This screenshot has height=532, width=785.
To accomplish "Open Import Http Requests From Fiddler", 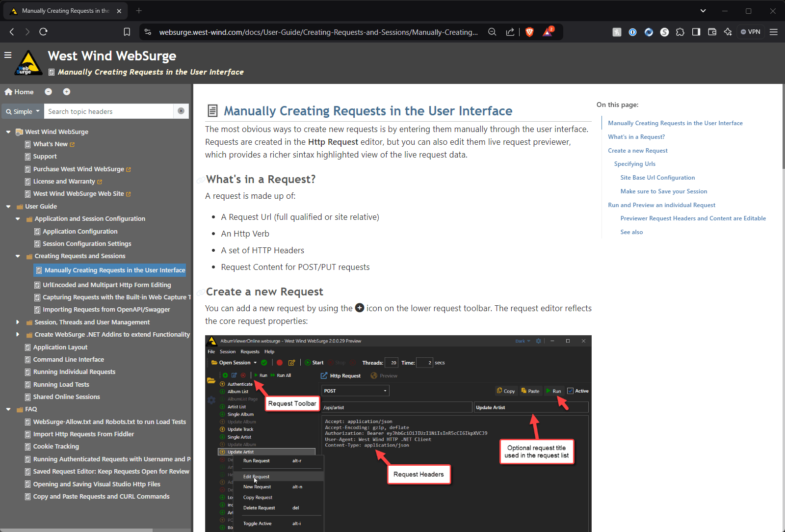I will (x=83, y=434).
